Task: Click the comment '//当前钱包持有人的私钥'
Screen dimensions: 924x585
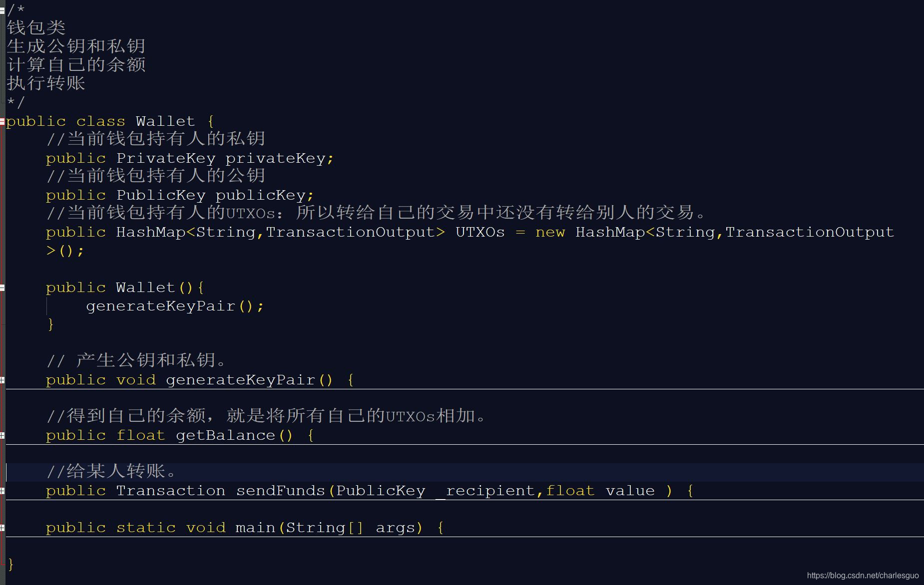Action: (156, 139)
